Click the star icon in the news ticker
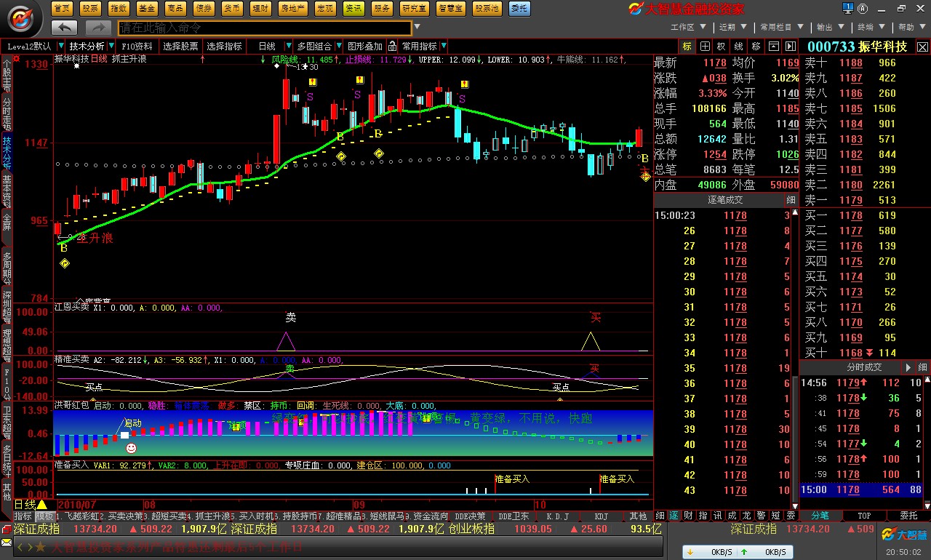931x560 pixels. click(41, 546)
